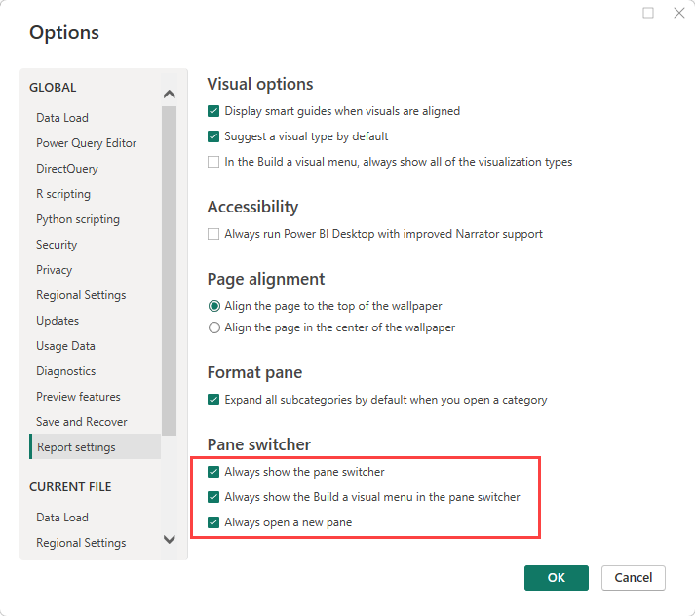Open Data Load under CURRENT FILE
The width and height of the screenshot is (695, 616).
[62, 518]
